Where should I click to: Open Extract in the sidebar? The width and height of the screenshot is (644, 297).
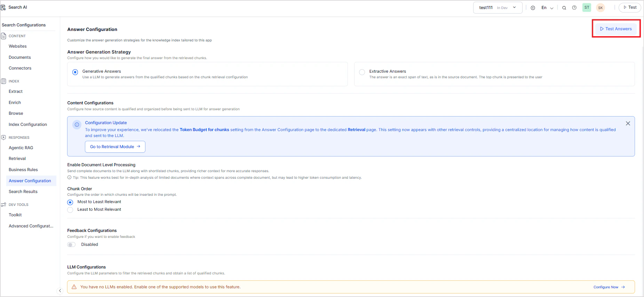(x=16, y=91)
